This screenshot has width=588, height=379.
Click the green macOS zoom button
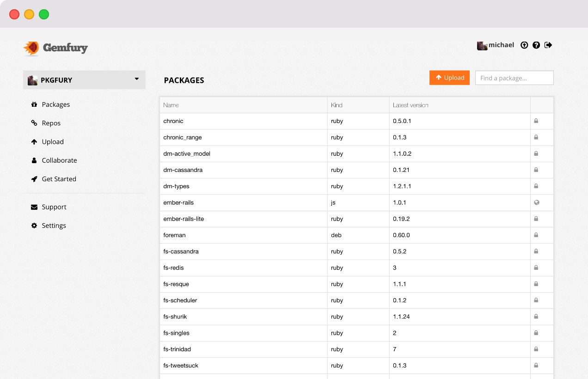(44, 14)
